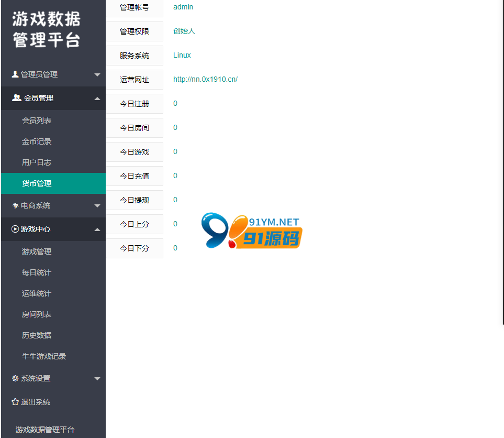Open 会员列表 in the sidebar
Image resolution: width=504 pixels, height=438 pixels.
tap(53, 121)
